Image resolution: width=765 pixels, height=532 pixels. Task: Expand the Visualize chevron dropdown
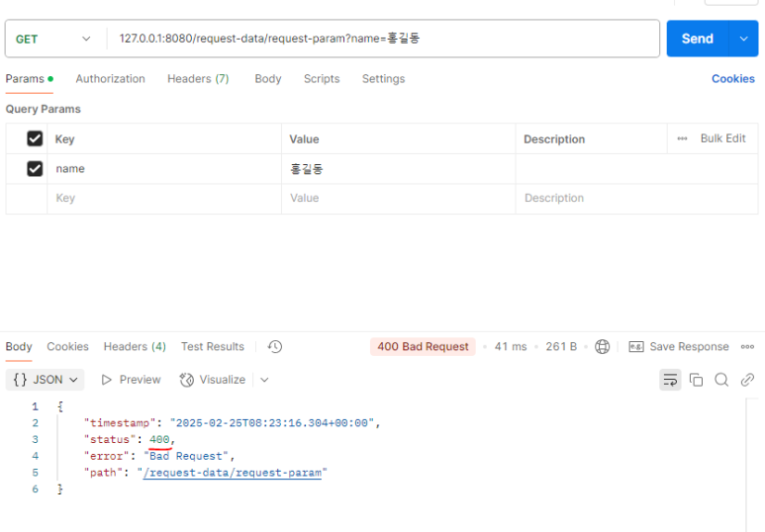click(x=264, y=380)
